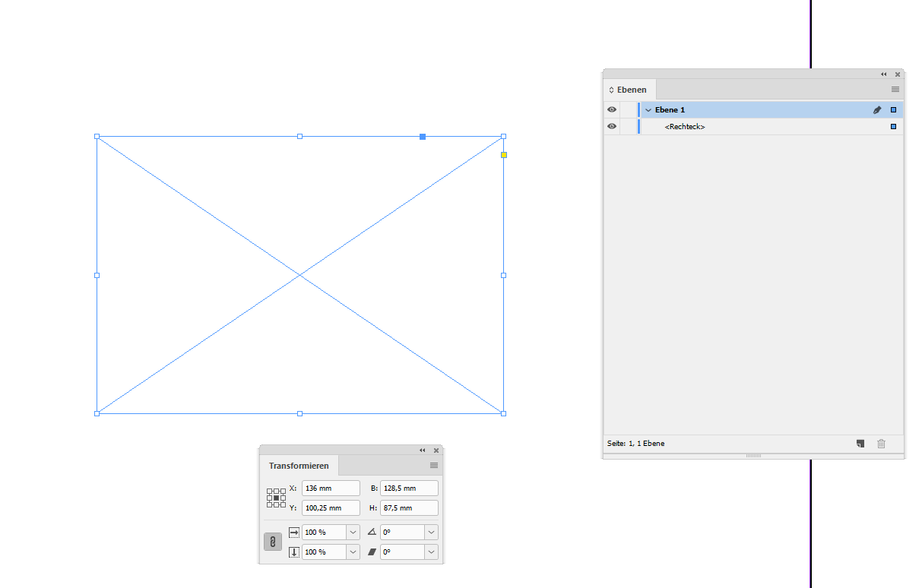Click the vertical scale percentage field
922x588 pixels.
[324, 552]
